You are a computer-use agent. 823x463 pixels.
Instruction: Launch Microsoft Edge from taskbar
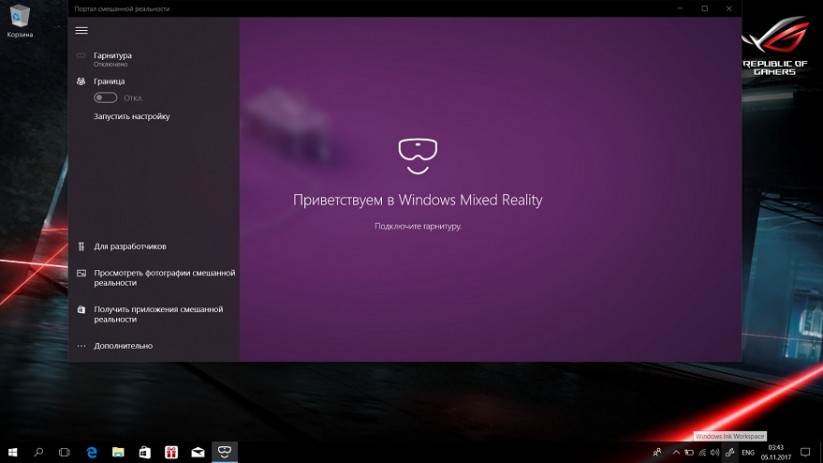pos(92,452)
